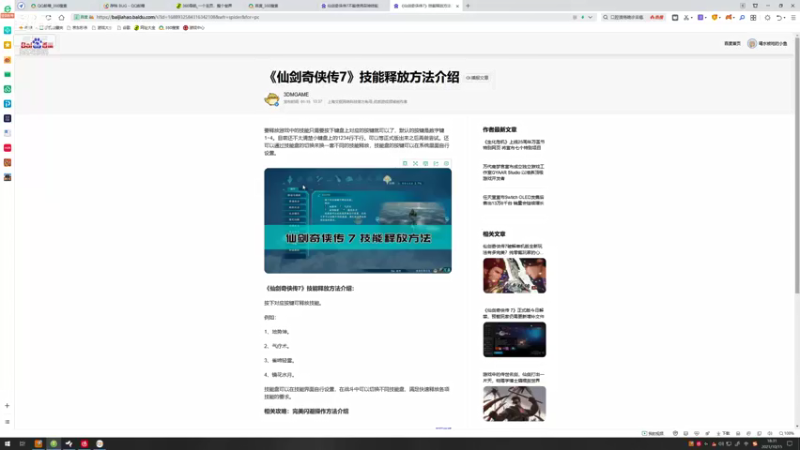Click the scissors screenshot tool icon
This screenshot has height=450, width=800.
point(686,17)
